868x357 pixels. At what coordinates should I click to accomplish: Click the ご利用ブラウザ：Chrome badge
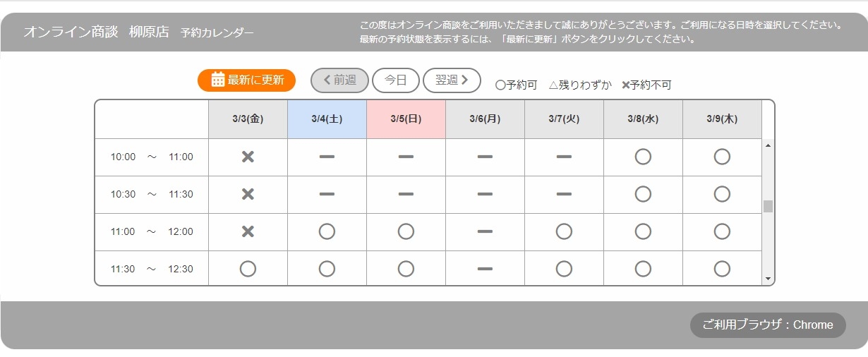coord(768,325)
